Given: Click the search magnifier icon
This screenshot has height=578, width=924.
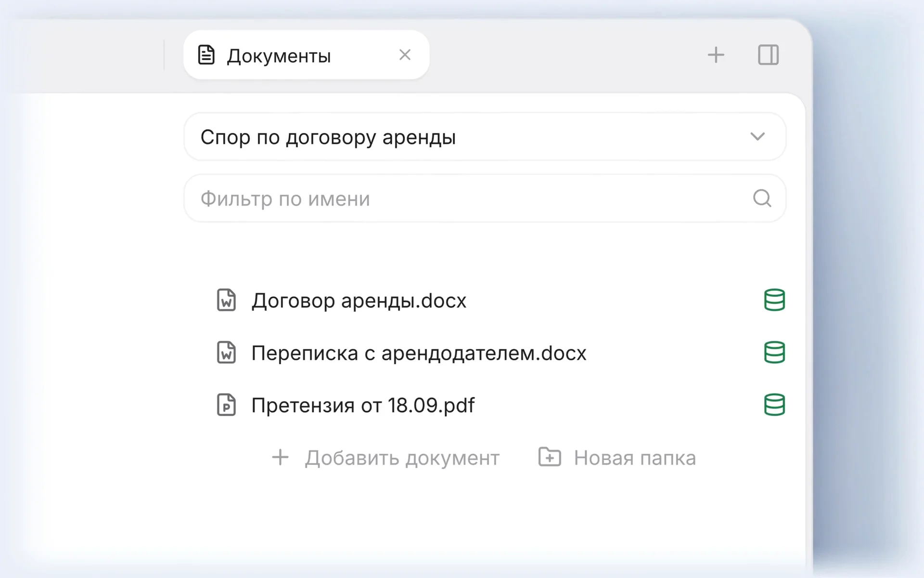Looking at the screenshot, I should click(762, 198).
